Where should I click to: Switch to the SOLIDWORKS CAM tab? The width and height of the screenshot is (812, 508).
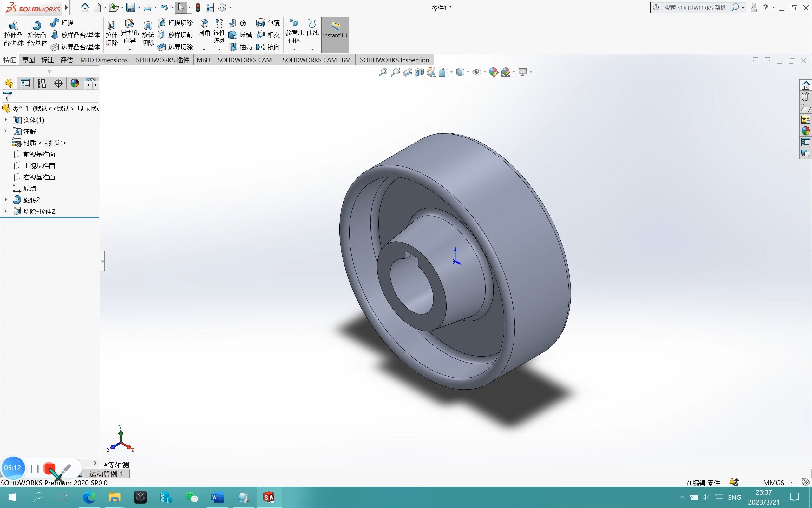245,60
